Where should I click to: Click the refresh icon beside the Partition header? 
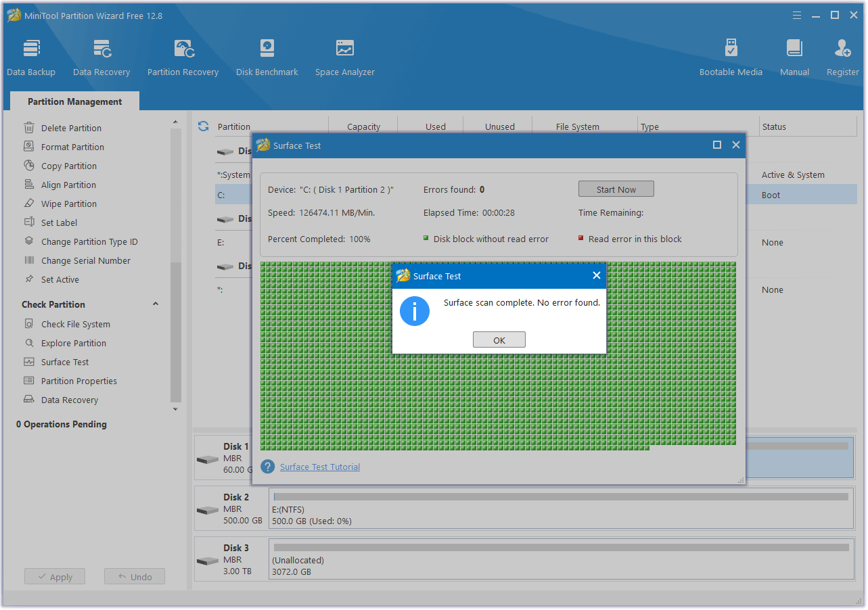click(203, 126)
